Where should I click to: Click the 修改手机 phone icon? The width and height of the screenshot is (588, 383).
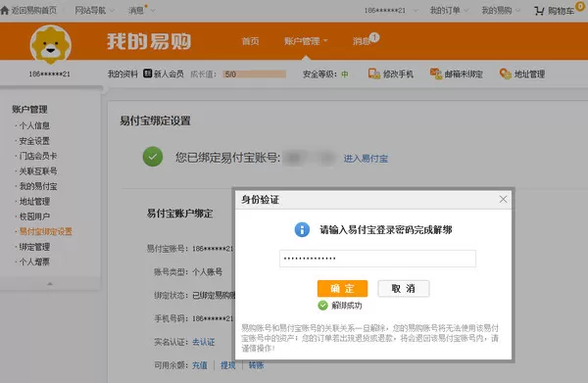pyautogui.click(x=374, y=74)
